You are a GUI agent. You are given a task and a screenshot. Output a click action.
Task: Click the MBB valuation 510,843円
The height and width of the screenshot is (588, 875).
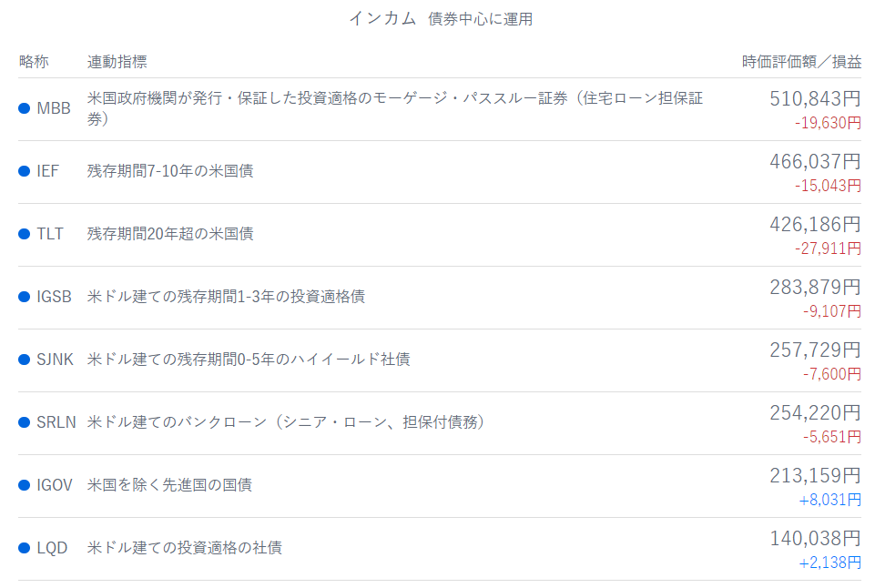pyautogui.click(x=815, y=98)
